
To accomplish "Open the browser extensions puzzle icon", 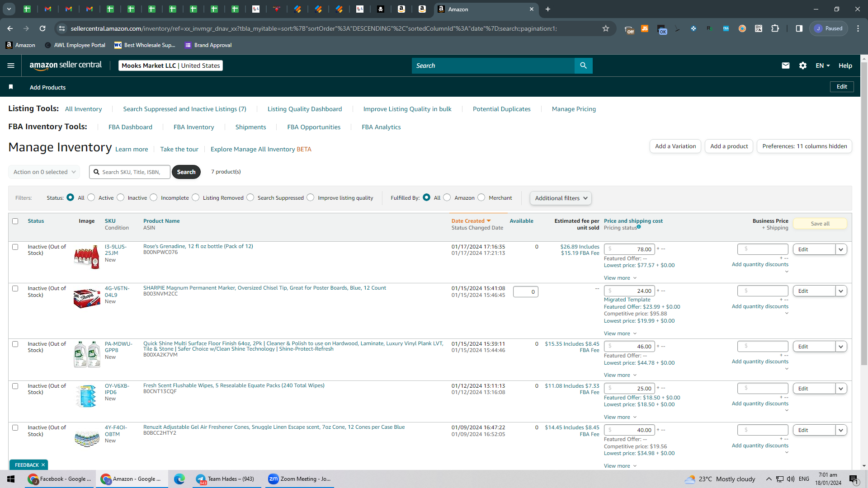I will tap(775, 28).
